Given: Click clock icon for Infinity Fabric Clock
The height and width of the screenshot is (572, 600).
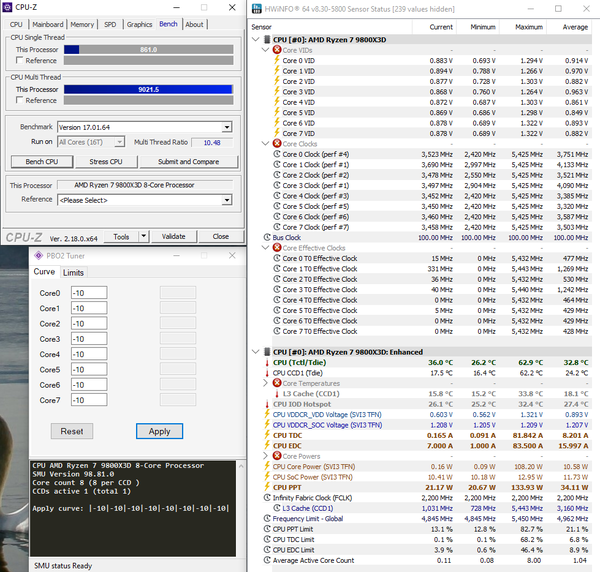Looking at the screenshot, I should (267, 497).
